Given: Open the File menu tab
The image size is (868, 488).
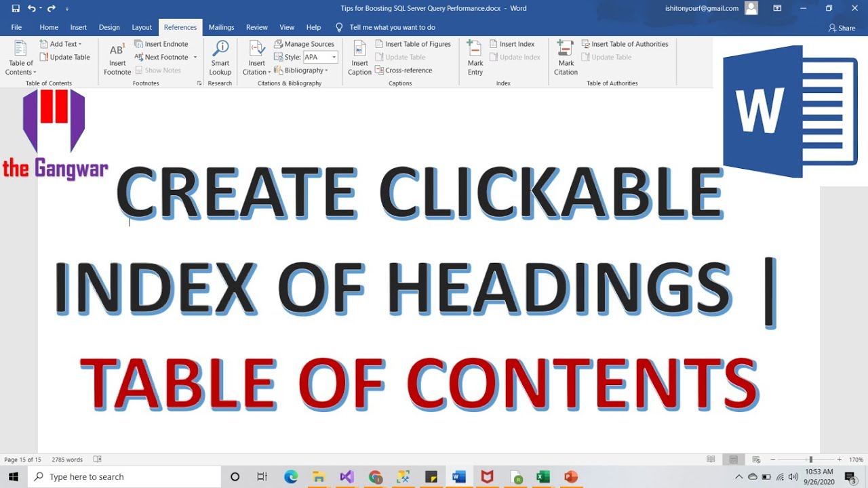Looking at the screenshot, I should (16, 27).
